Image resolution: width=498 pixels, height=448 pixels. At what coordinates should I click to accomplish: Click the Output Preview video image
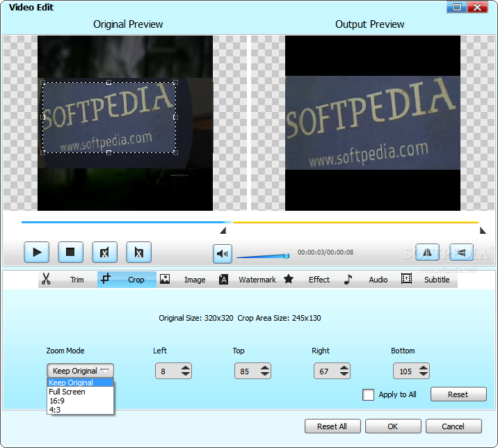[373, 123]
